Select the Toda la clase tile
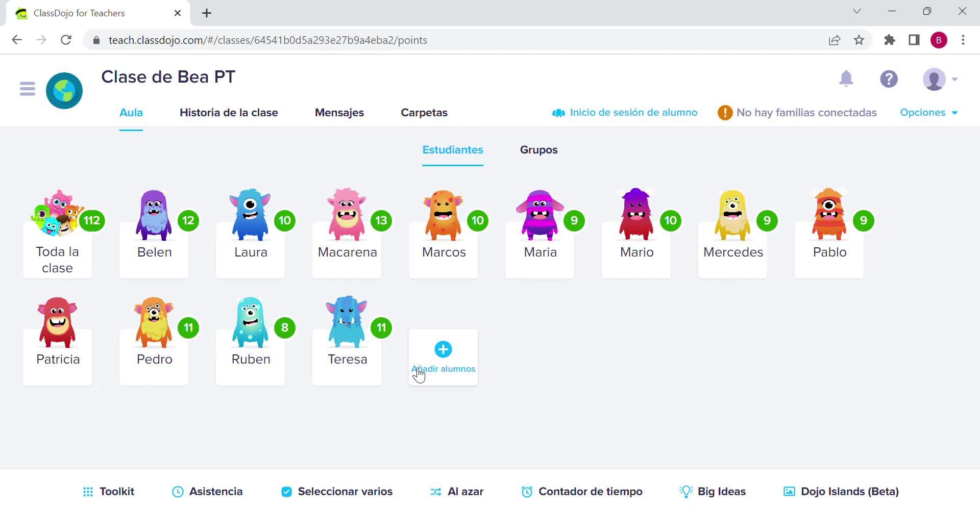 click(x=58, y=235)
